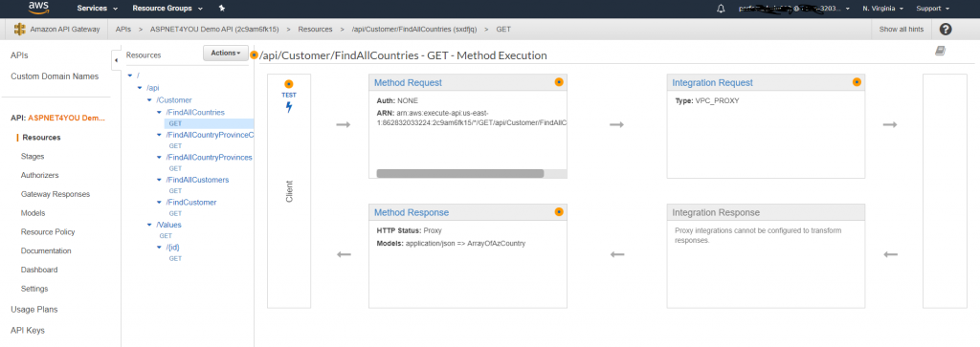Collapse the Resources panel using the arrow handle
Image resolution: width=980 pixels, height=347 pixels.
(x=116, y=60)
